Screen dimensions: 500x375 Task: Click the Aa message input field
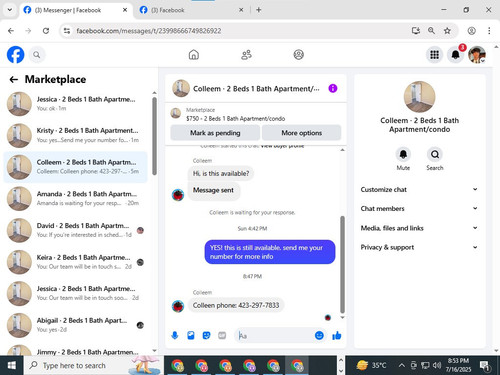point(275,335)
